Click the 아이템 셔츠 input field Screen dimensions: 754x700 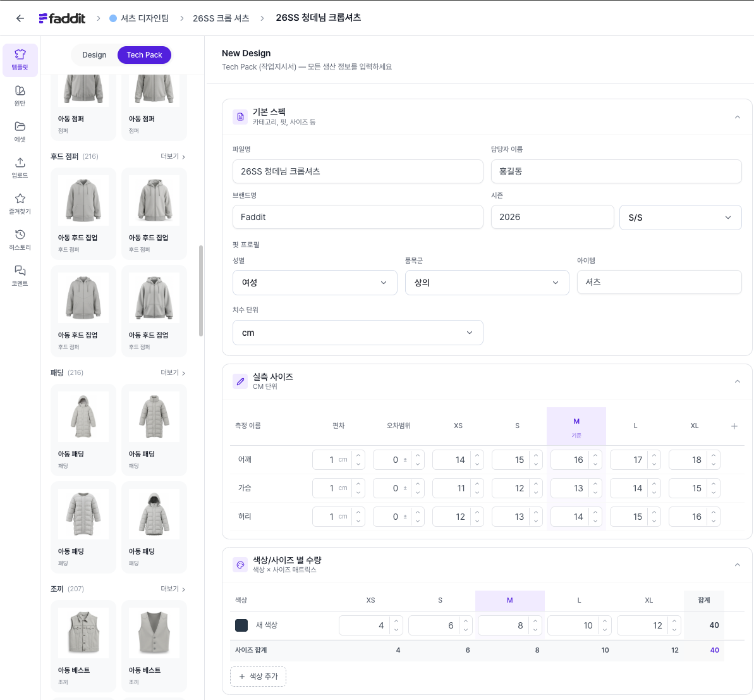coord(659,282)
